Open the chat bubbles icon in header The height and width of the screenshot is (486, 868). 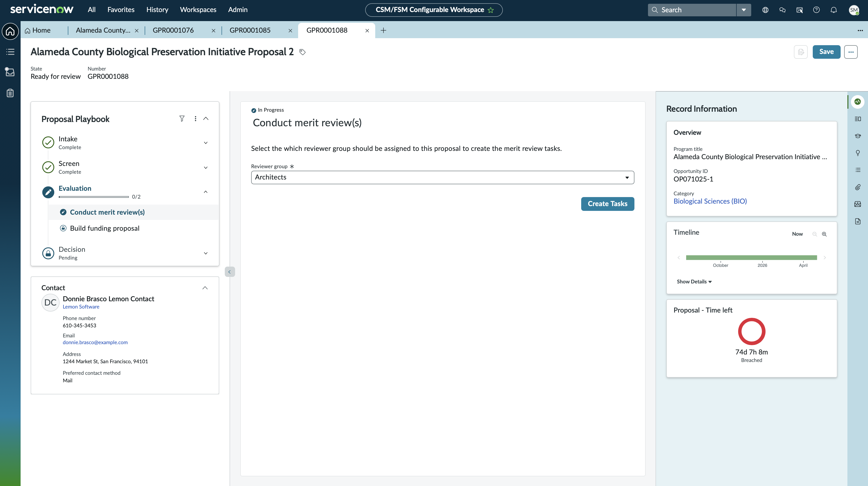782,10
